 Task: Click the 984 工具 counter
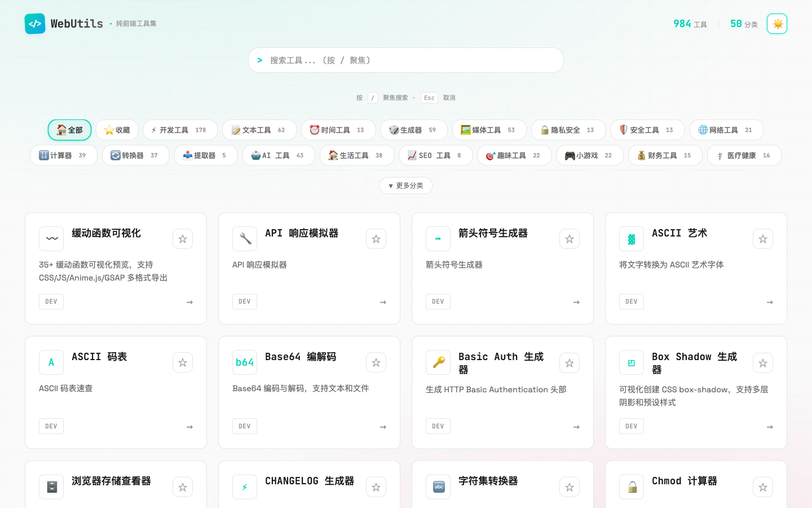click(690, 24)
